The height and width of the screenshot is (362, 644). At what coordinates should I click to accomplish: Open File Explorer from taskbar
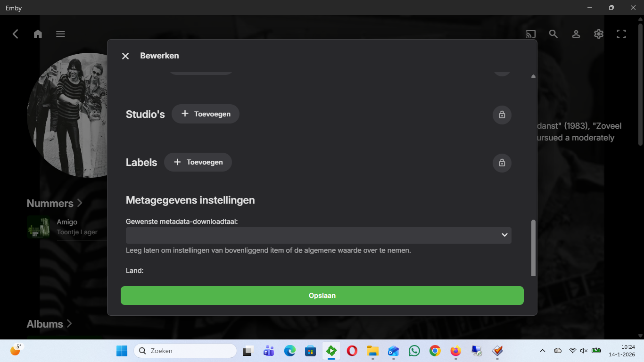tap(373, 351)
